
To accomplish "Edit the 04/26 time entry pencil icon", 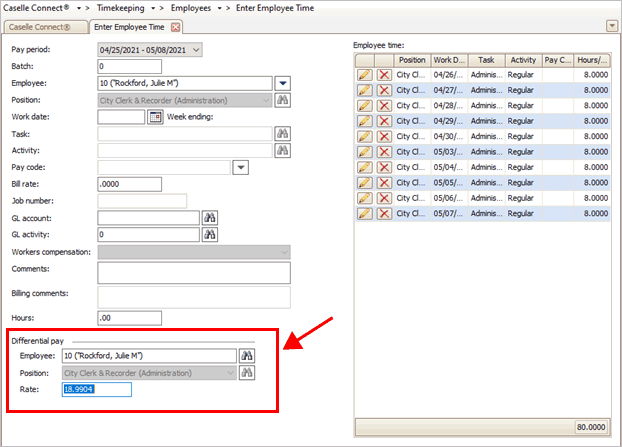I will tap(365, 75).
